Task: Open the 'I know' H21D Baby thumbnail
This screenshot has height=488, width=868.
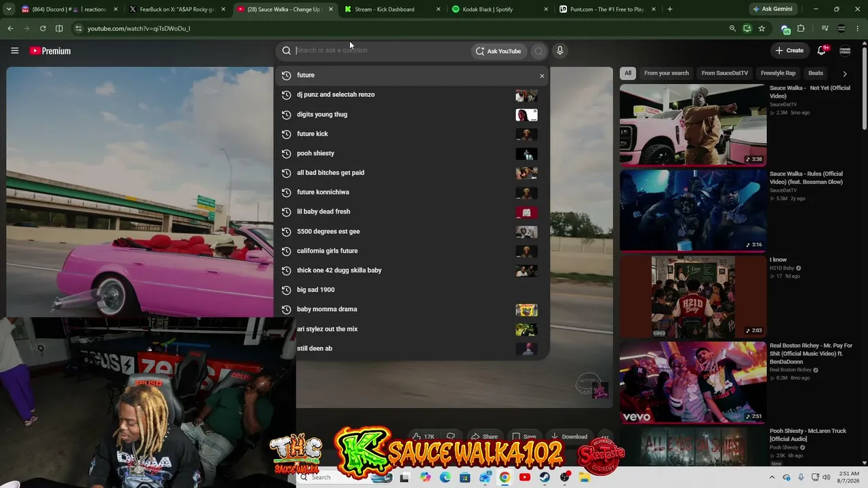Action: tap(693, 297)
